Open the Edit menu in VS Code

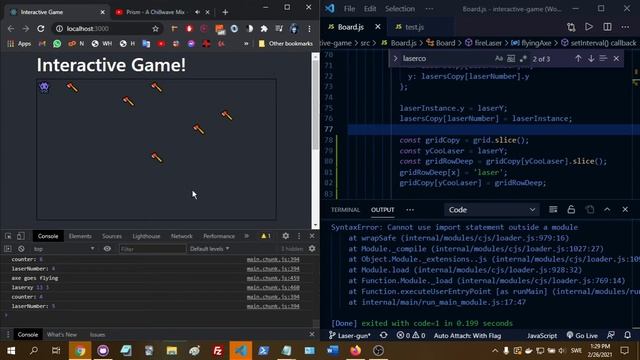point(370,9)
